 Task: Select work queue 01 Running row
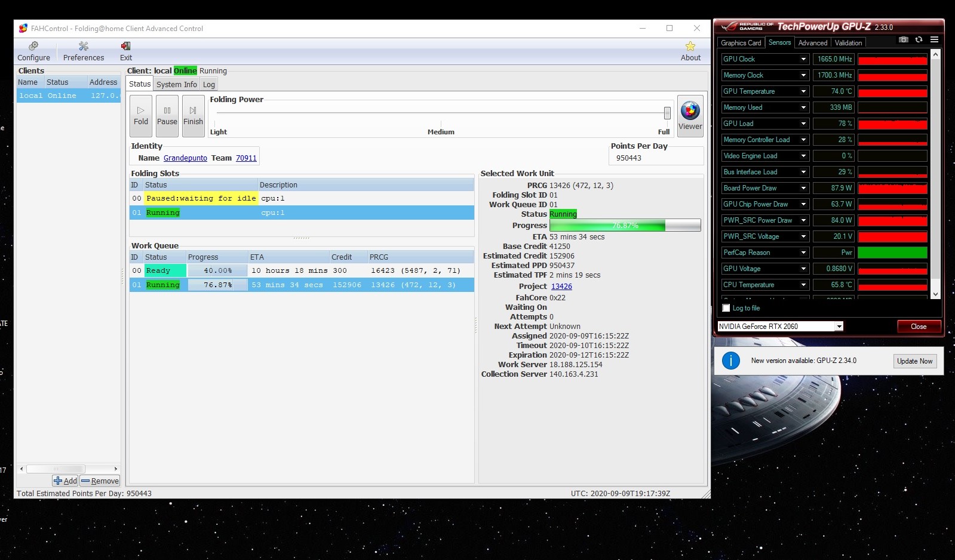click(302, 285)
